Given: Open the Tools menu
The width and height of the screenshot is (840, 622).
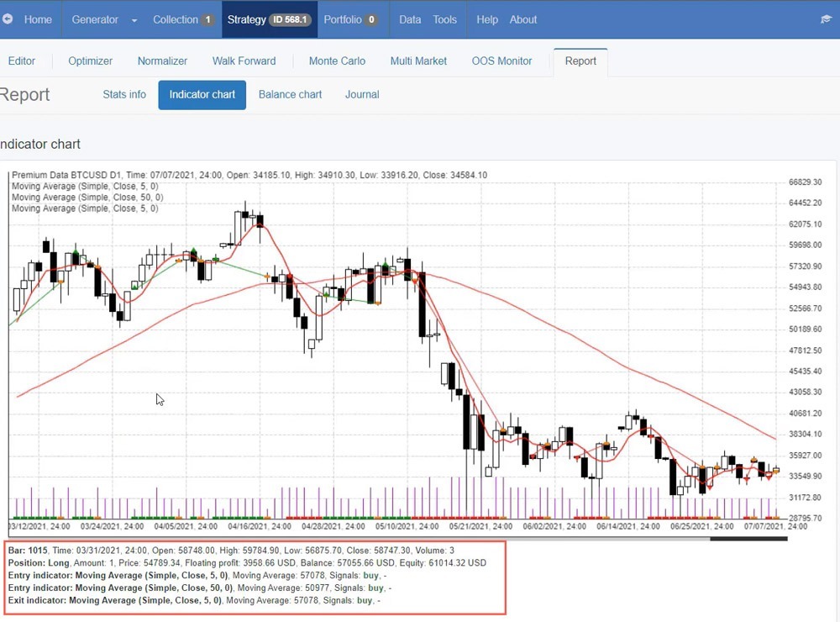Looking at the screenshot, I should click(445, 19).
